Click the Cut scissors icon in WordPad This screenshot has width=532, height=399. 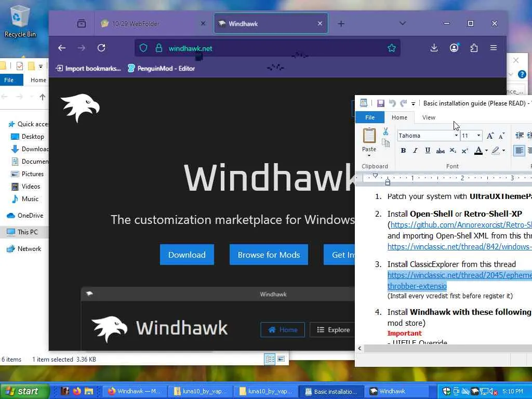(386, 131)
